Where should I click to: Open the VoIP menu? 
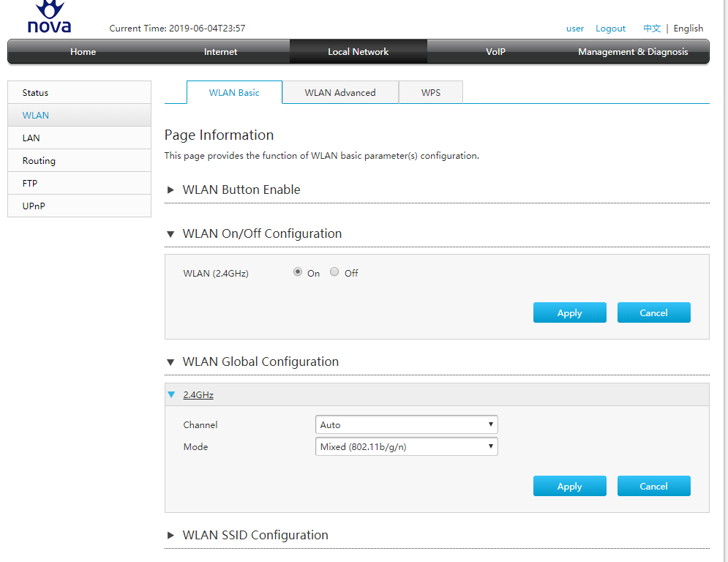coord(495,51)
